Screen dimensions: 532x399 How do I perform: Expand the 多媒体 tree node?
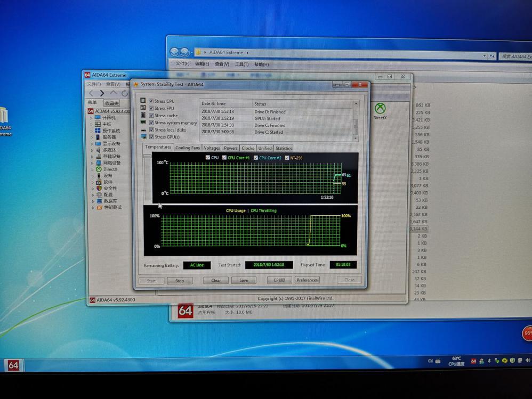pos(92,150)
